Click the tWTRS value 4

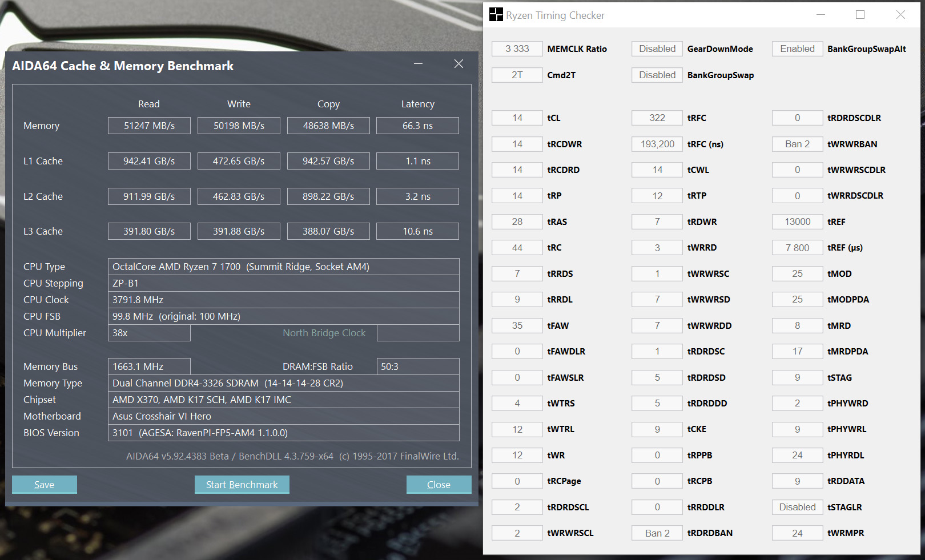[517, 403]
